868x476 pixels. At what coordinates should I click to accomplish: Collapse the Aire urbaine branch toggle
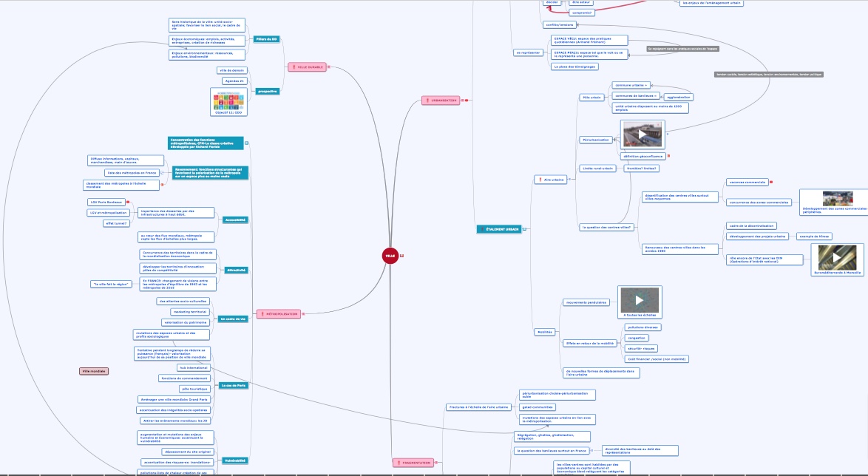pyautogui.click(x=570, y=180)
